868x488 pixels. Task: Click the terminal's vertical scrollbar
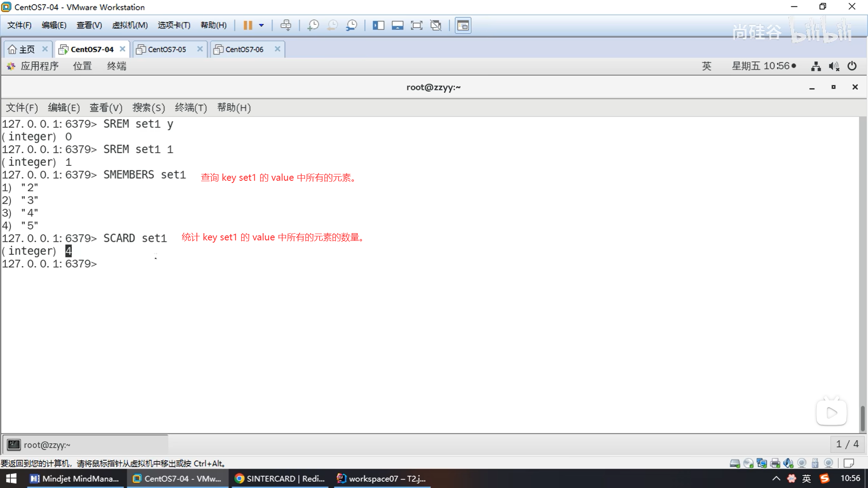[862, 418]
